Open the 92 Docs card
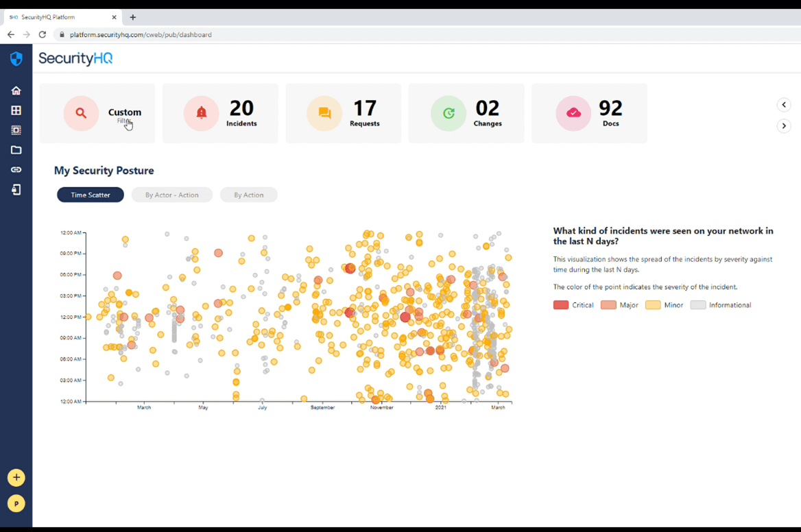Screen dimensions: 801x532 [x=589, y=114]
